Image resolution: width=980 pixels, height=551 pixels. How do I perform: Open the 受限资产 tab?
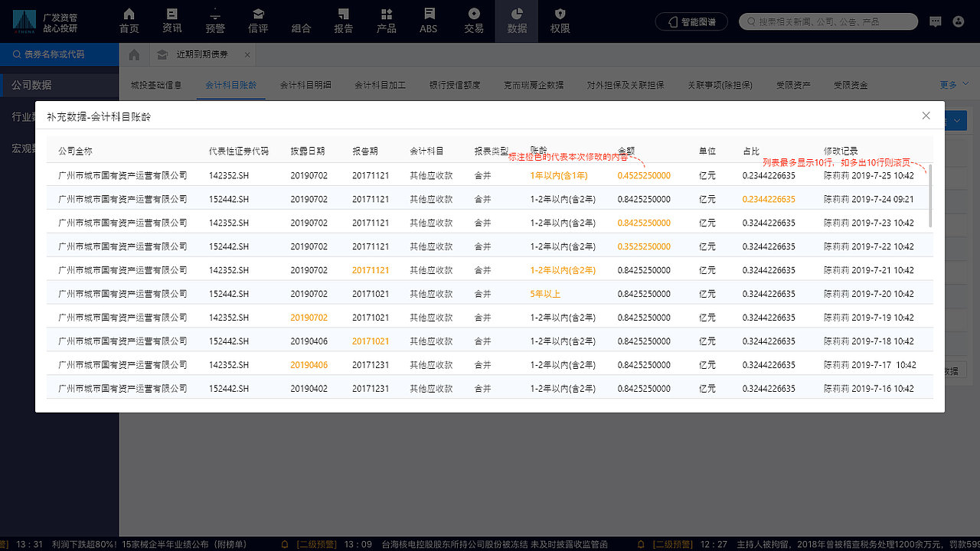pos(793,85)
